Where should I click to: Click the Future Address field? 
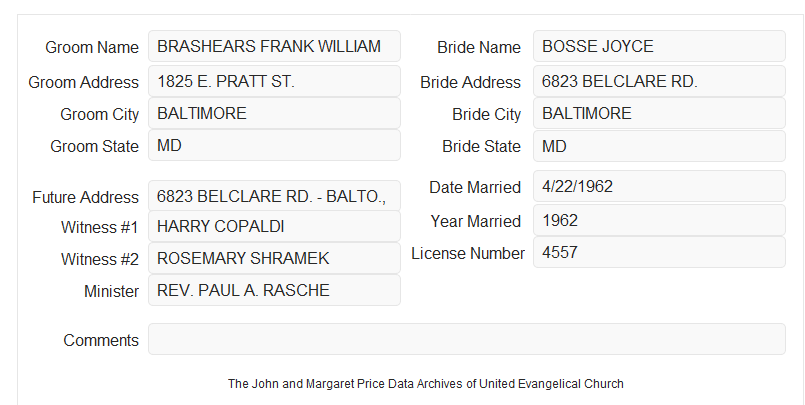274,196
